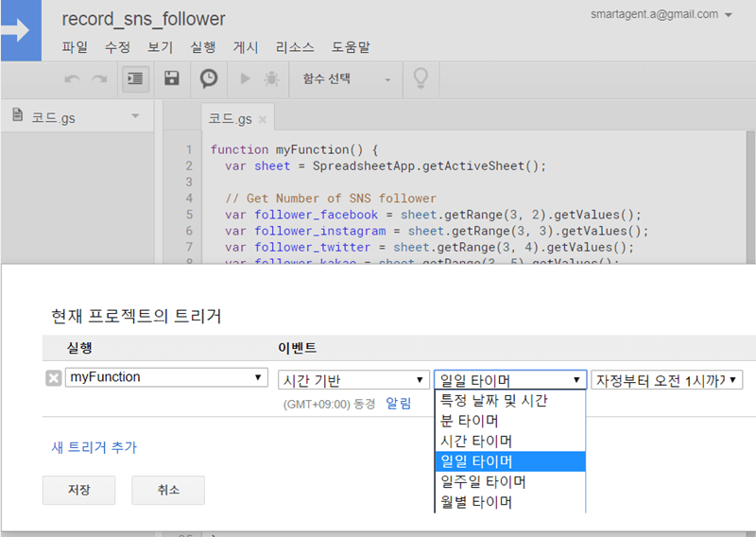756x537 pixels.
Task: Click the 저장 button
Action: [x=78, y=490]
